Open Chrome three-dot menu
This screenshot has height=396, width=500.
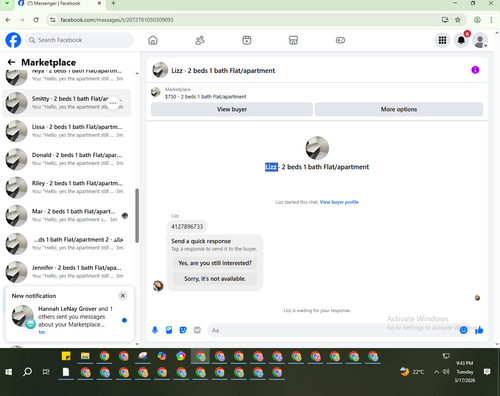491,20
